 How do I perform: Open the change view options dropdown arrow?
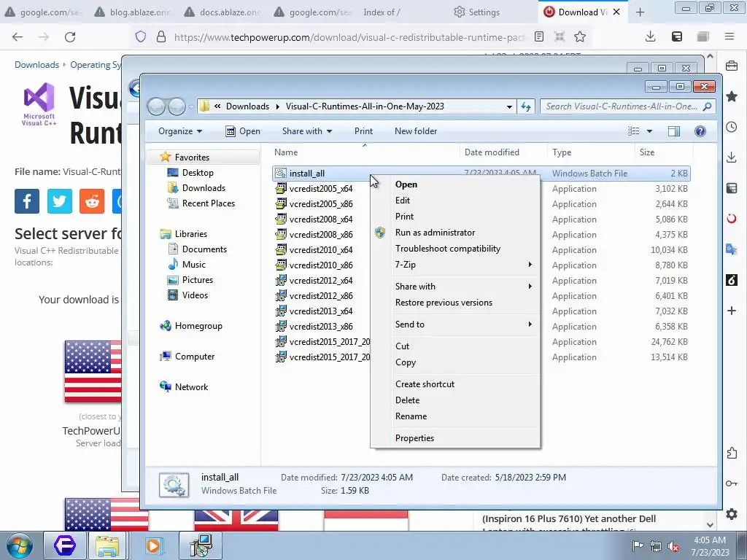pyautogui.click(x=649, y=131)
